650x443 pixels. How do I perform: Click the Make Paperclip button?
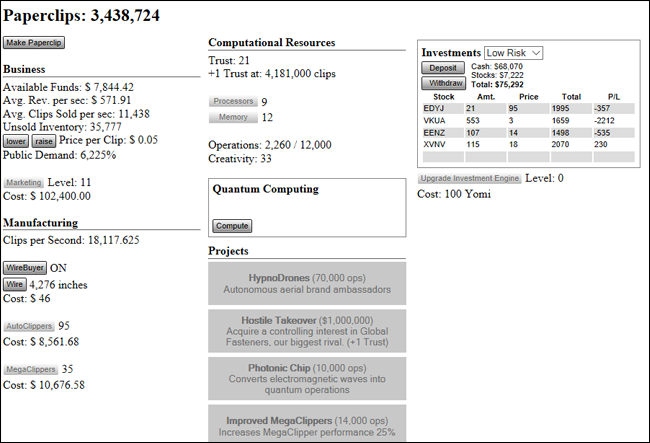tap(34, 43)
